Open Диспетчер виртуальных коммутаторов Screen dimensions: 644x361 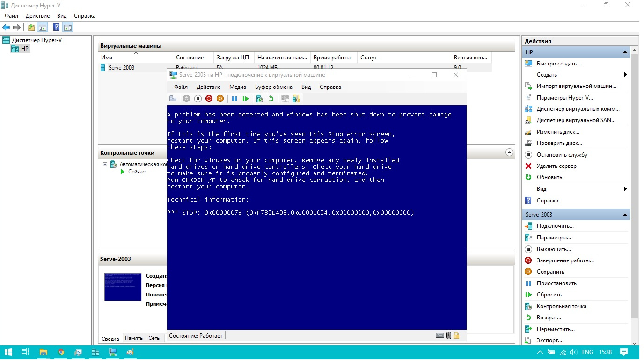(578, 109)
